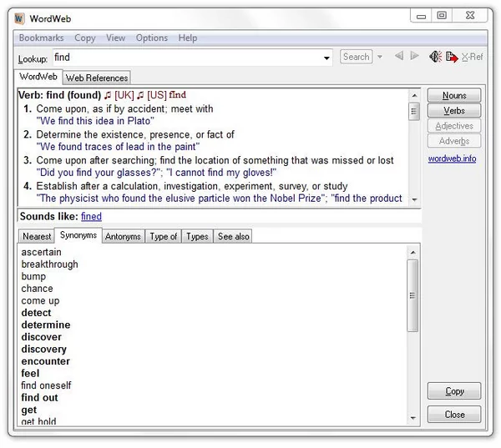Maximize the WordWeb window
The image size is (501, 448).
[x=442, y=15]
